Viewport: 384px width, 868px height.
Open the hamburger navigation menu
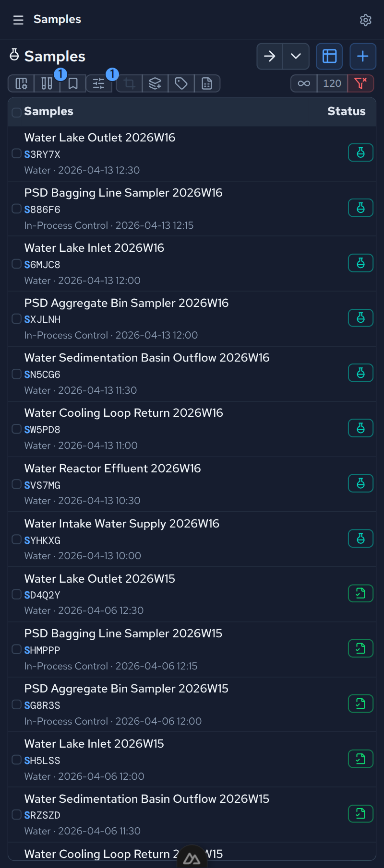click(x=18, y=20)
